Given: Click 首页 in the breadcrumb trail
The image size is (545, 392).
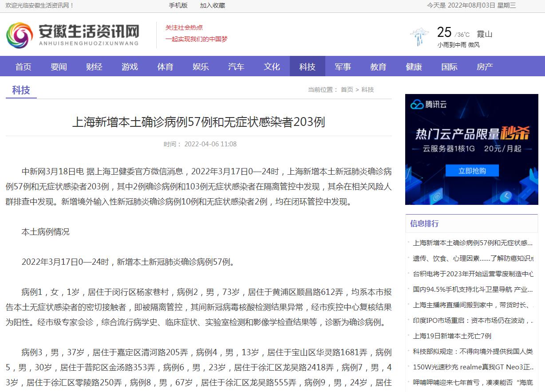Looking at the screenshot, I should pos(347,90).
